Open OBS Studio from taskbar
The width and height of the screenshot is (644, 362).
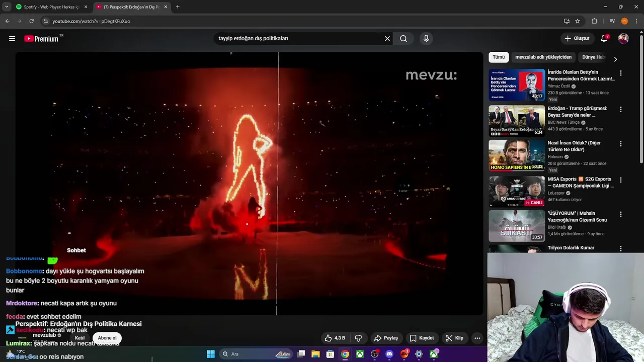[374, 354]
